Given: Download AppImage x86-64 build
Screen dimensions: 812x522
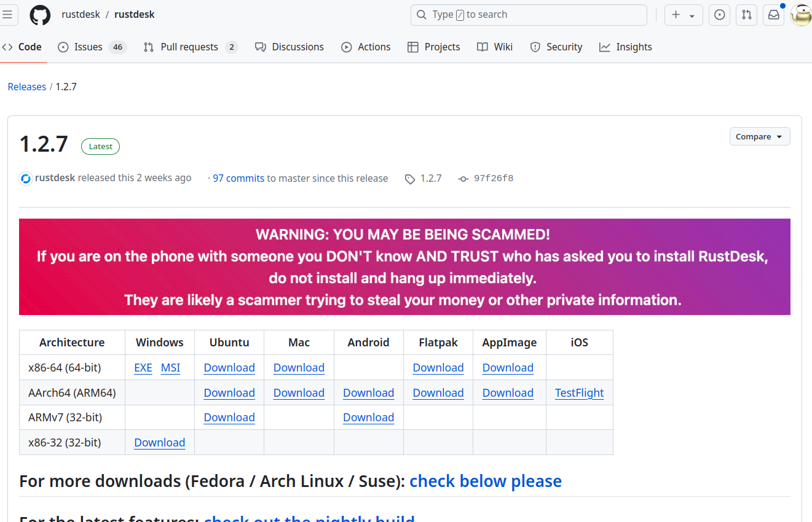Looking at the screenshot, I should tap(508, 368).
